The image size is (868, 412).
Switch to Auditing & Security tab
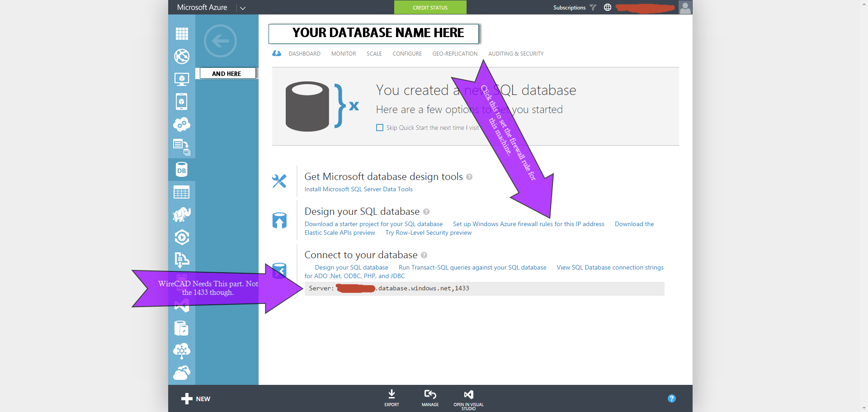(516, 53)
